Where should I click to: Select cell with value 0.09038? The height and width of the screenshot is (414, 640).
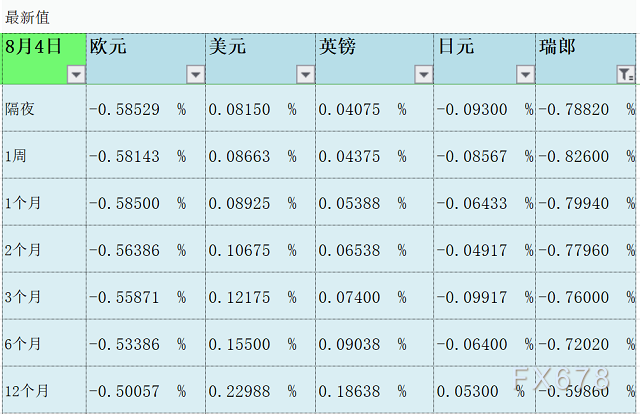coord(374,343)
